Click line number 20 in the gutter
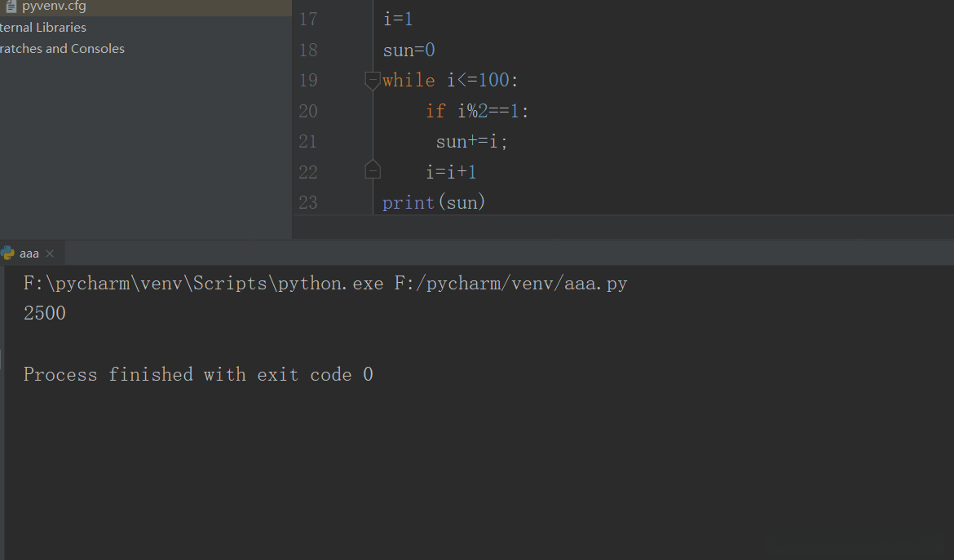 pyautogui.click(x=308, y=112)
